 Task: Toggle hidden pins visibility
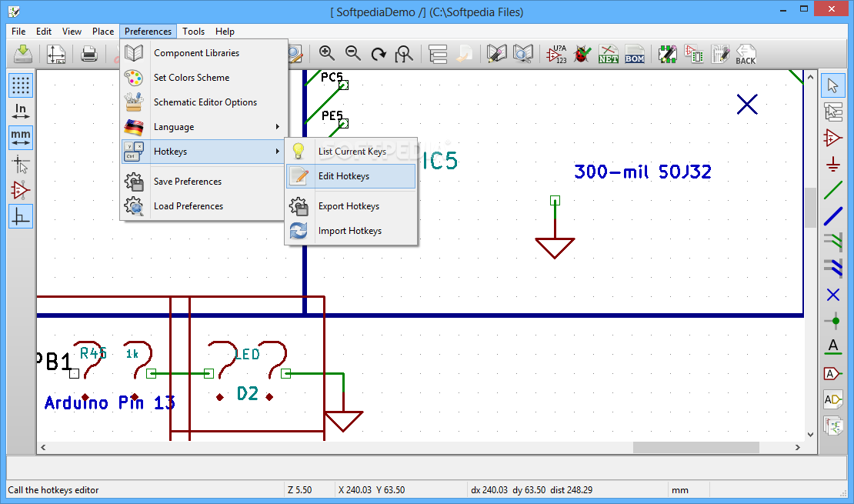pos(21,190)
